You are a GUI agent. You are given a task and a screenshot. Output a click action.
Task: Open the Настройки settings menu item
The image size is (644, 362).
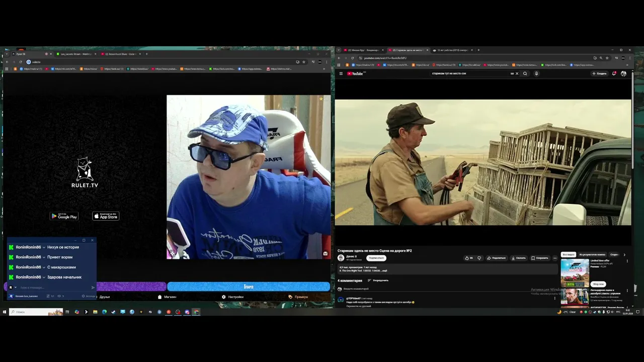[233, 297]
